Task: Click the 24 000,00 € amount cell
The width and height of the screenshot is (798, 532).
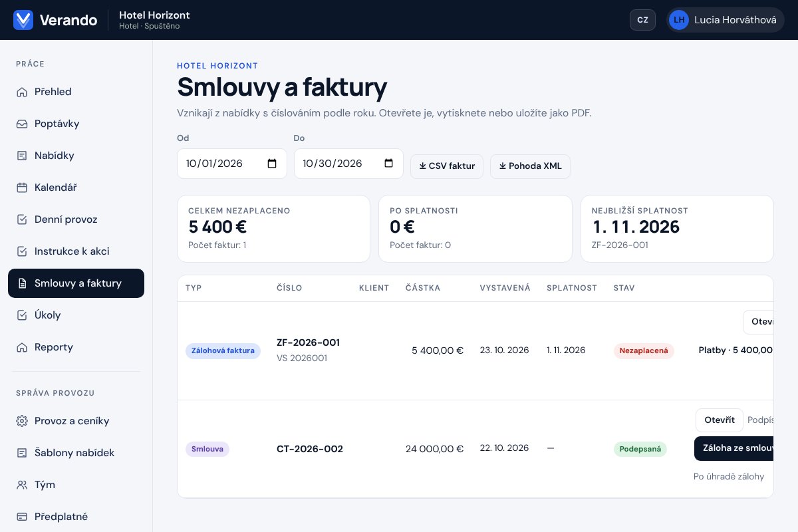Action: coord(434,449)
